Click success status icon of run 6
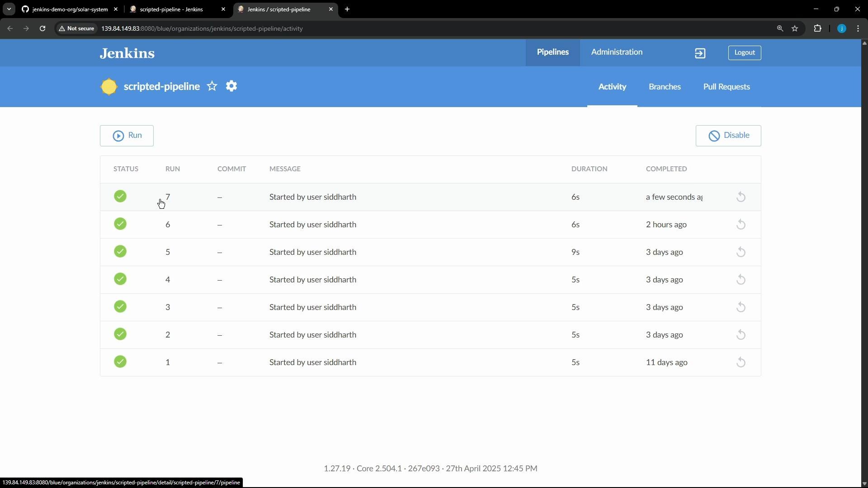The height and width of the screenshot is (488, 868). 120,224
